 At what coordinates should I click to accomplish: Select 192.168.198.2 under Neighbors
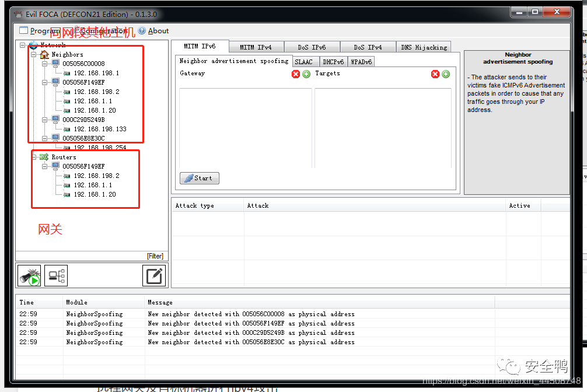click(97, 92)
